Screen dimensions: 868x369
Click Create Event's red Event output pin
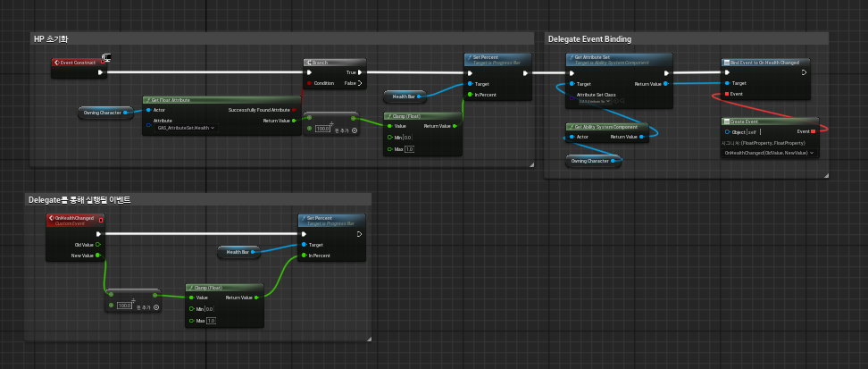point(814,131)
